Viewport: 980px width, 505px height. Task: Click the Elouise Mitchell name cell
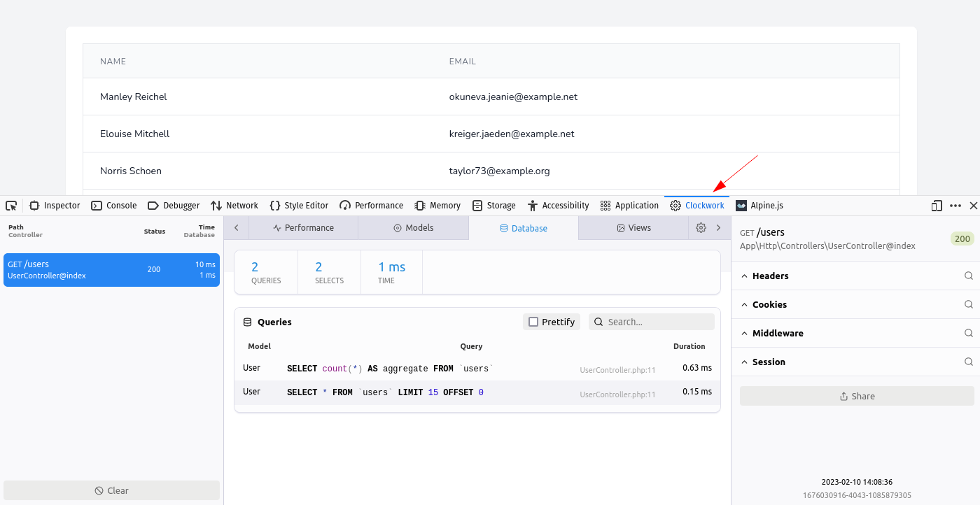tap(135, 134)
